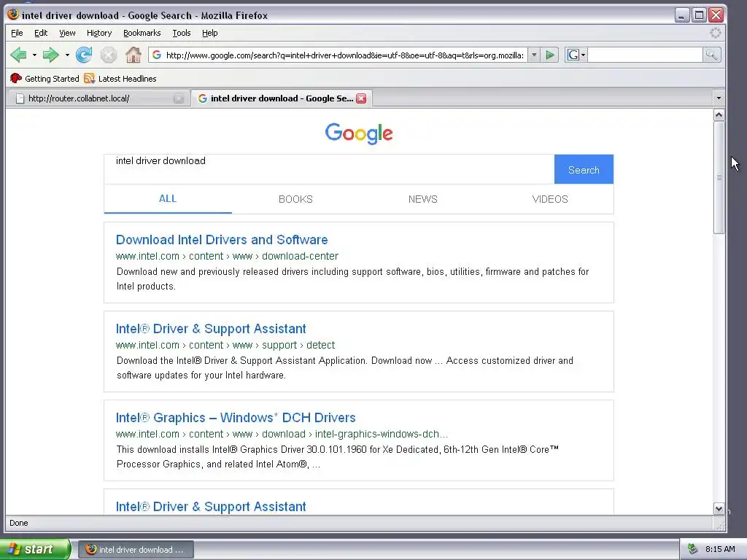Image resolution: width=747 pixels, height=560 pixels.
Task: Click the greyed Stop loading button
Action: 109,55
